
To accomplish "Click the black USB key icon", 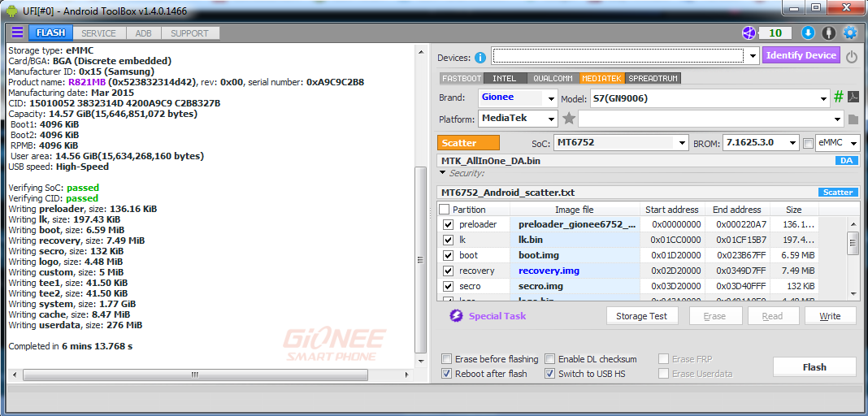I will [x=828, y=33].
